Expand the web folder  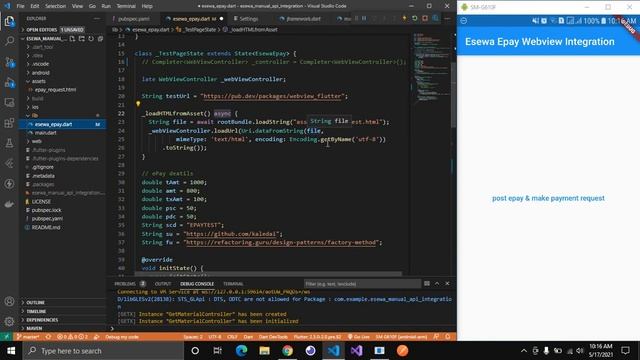tap(36, 141)
